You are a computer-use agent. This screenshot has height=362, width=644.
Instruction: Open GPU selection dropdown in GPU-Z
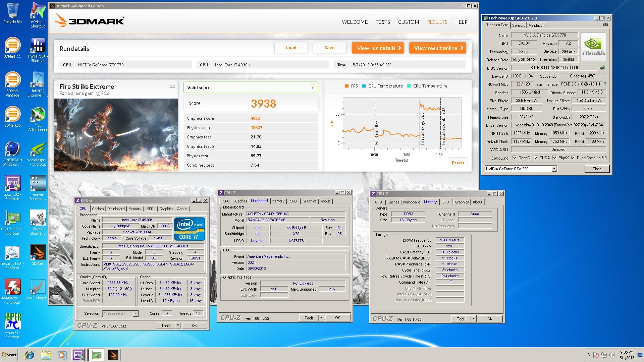(554, 169)
